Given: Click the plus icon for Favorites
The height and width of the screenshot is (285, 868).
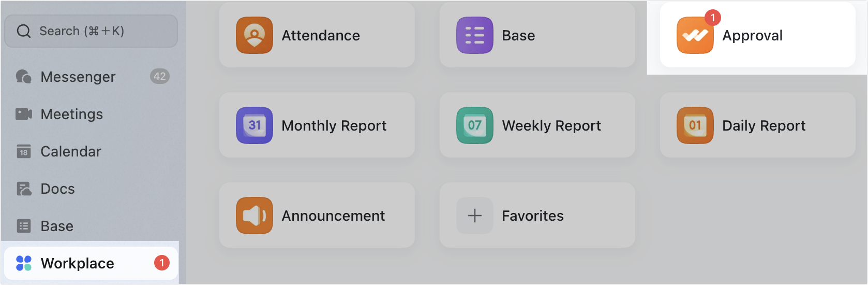Looking at the screenshot, I should pyautogui.click(x=475, y=216).
